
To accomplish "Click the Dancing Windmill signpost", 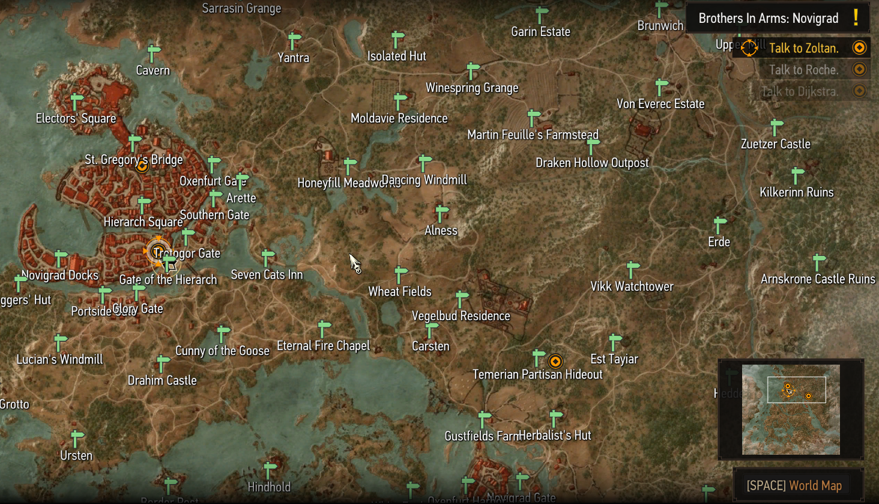I will [425, 163].
